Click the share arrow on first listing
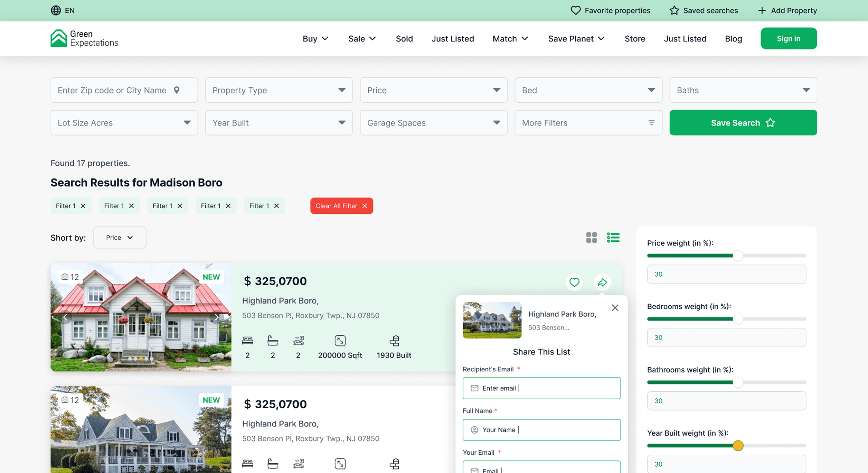868x473 pixels. tap(602, 282)
